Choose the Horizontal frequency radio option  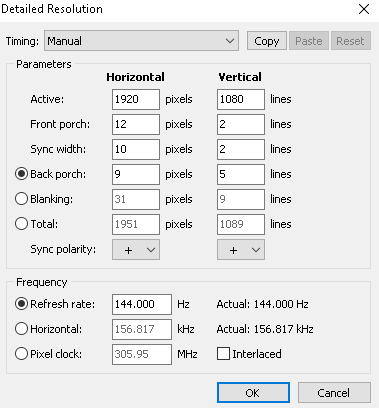pos(21,329)
